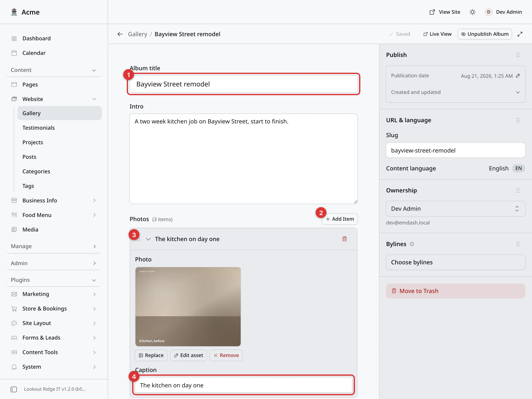Collapse the Content sidebar section
532x399 pixels.
click(54, 70)
